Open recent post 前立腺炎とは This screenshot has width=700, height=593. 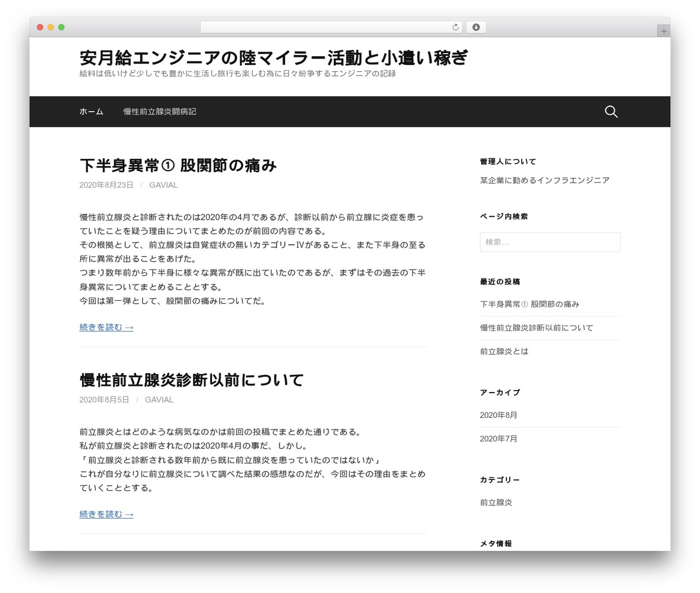pos(504,351)
